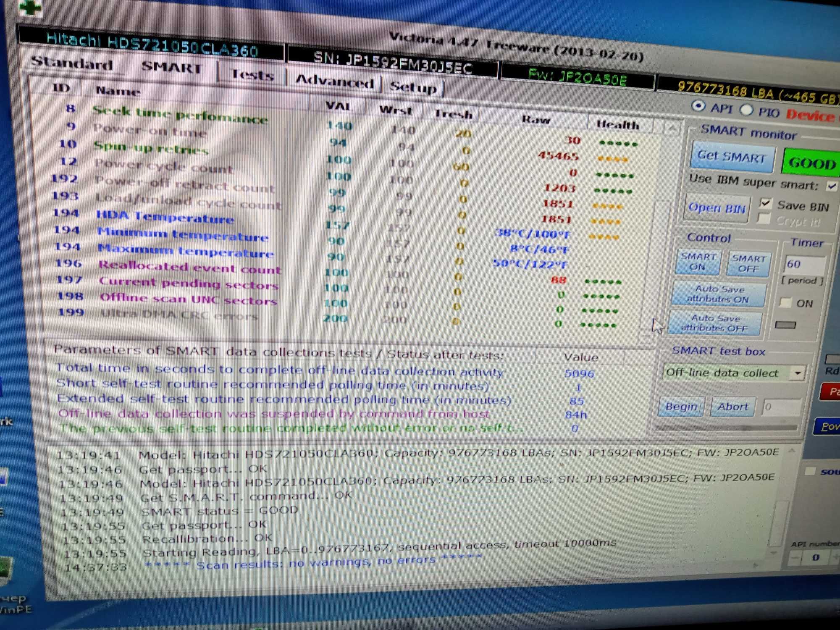The height and width of the screenshot is (630, 840).
Task: Click the SMART table scroll up arrow
Action: [671, 129]
